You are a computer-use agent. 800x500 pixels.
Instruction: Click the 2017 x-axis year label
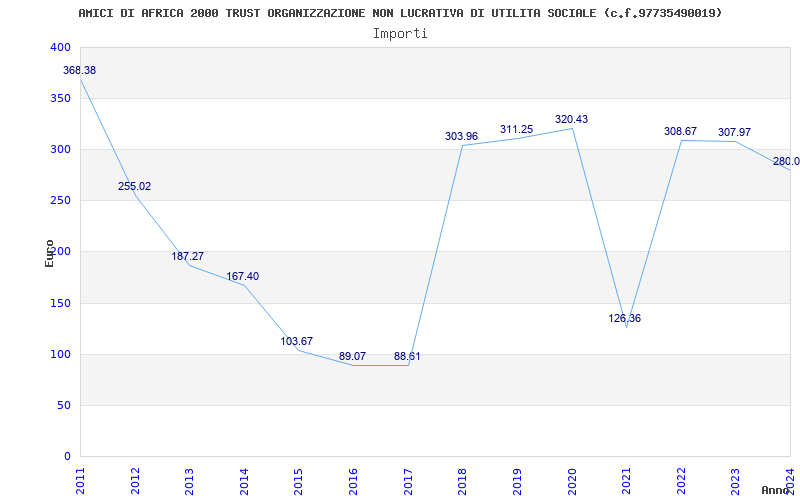pos(408,481)
